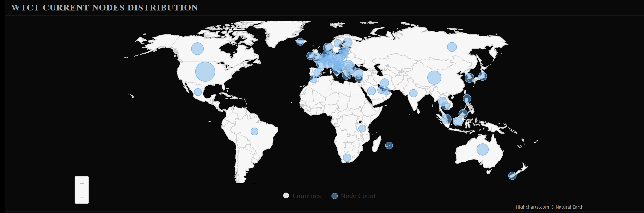Viewport: 644px width, 213px height.
Task: Select the Mauritius island node bubble
Action: pyautogui.click(x=389, y=145)
